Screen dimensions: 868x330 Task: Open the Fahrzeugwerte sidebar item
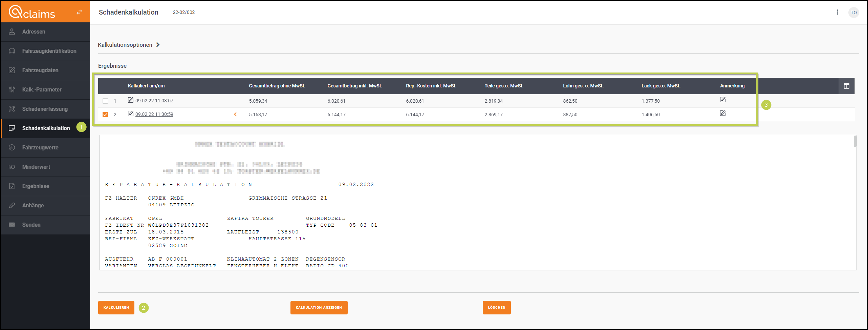40,147
